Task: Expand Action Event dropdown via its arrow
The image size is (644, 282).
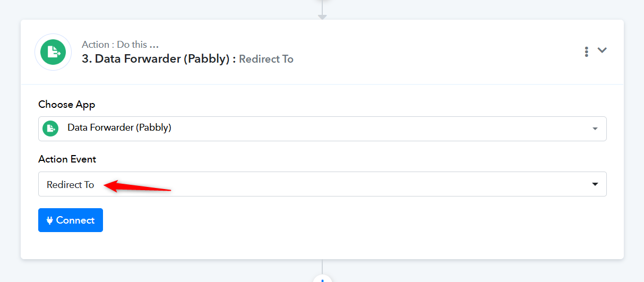Action: pyautogui.click(x=595, y=184)
